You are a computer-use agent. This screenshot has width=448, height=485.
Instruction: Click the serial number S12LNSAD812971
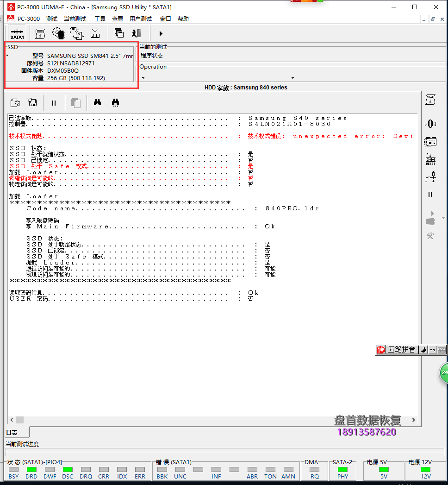[x=71, y=63]
